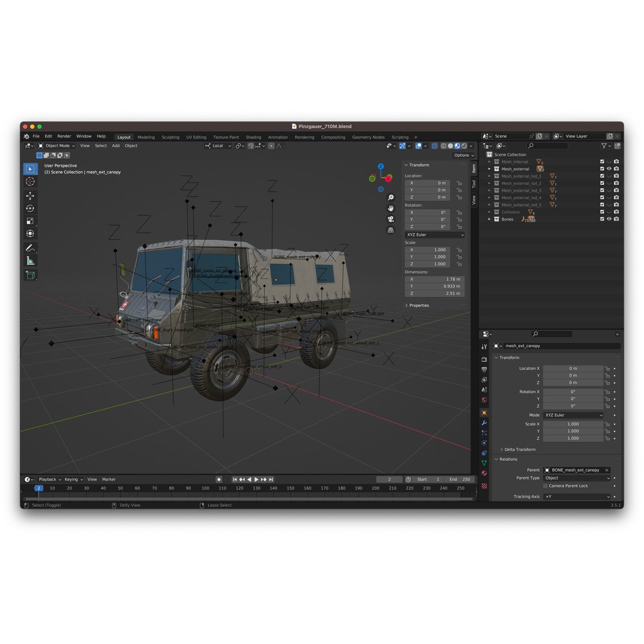Enable the Camera Parent Lock checkbox
Image resolution: width=644 pixels, height=644 pixels.
[546, 486]
